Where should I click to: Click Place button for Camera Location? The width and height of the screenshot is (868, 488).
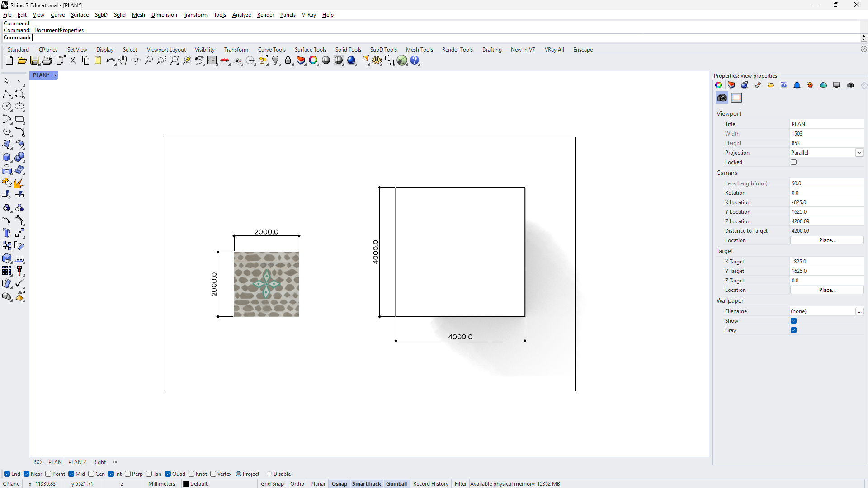tap(827, 240)
